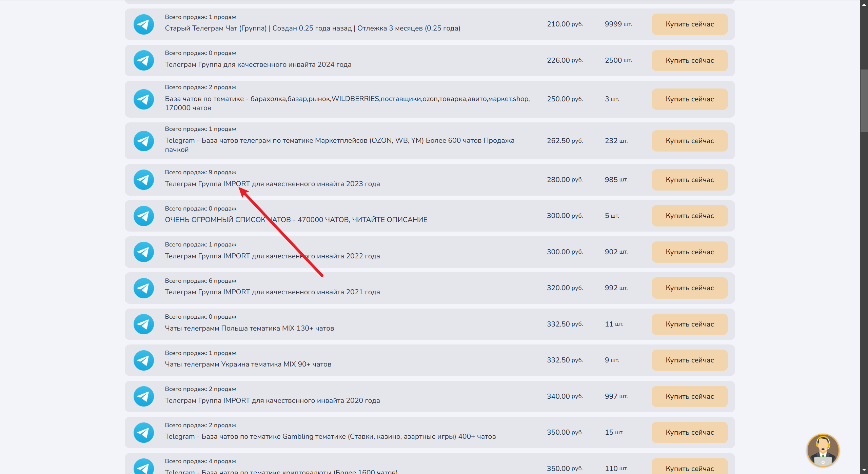Open Чаты телеграмм Украина тематика MIX listing
This screenshot has height=474, width=868.
(248, 364)
